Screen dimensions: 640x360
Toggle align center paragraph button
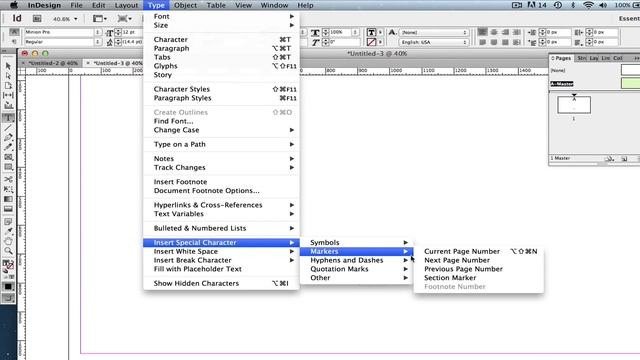point(494,32)
